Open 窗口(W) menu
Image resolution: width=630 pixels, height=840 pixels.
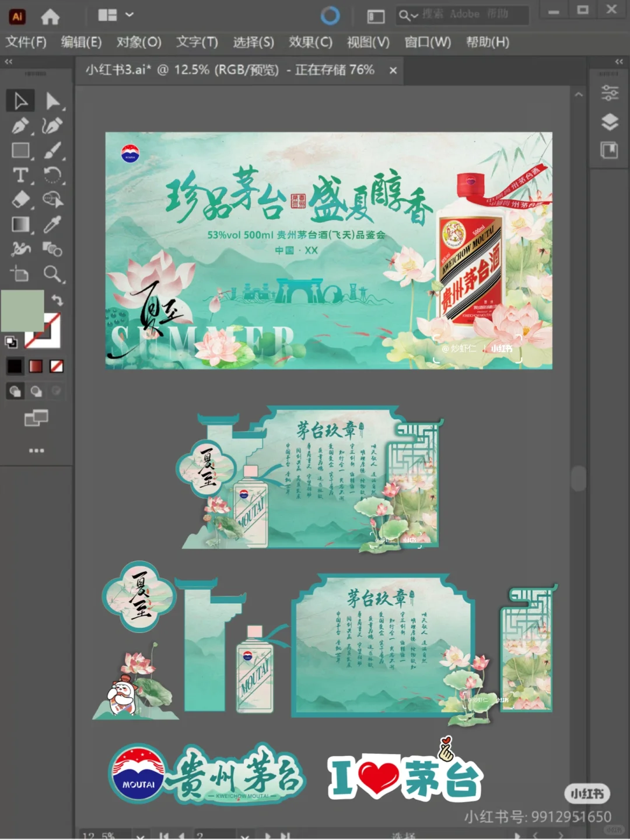tap(428, 42)
